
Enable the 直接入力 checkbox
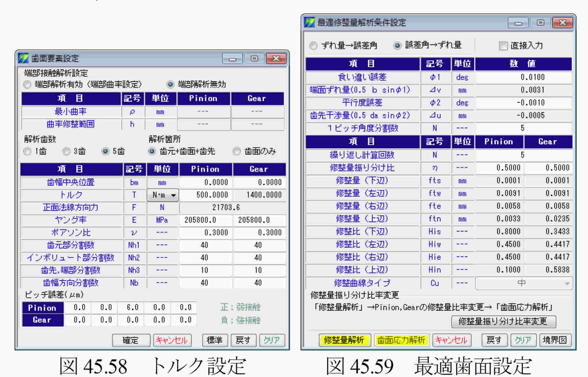tap(503, 46)
